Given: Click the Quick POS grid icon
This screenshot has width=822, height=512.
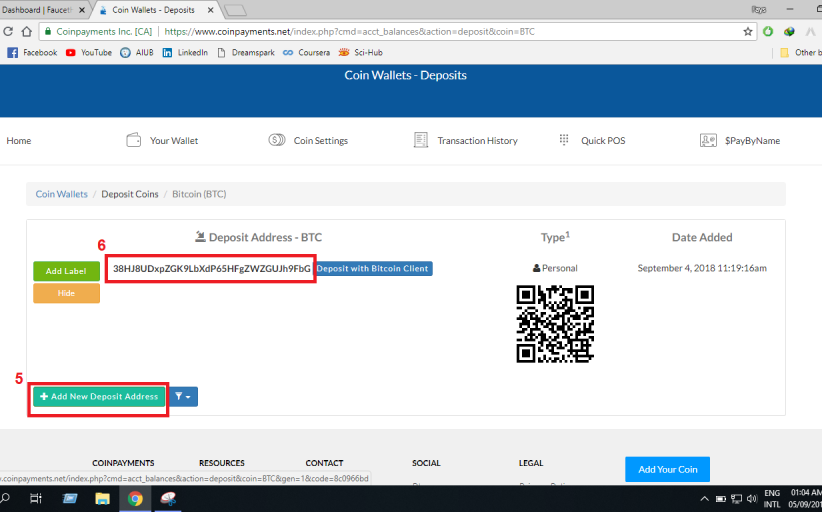Looking at the screenshot, I should (x=564, y=141).
